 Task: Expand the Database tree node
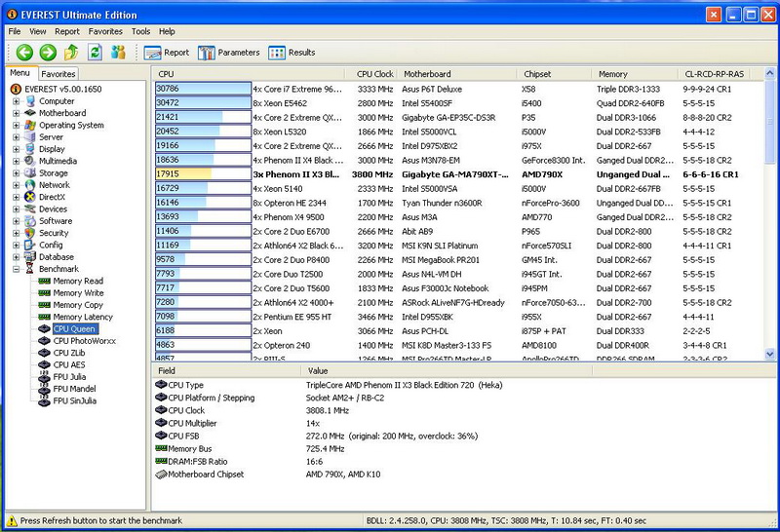(16, 256)
